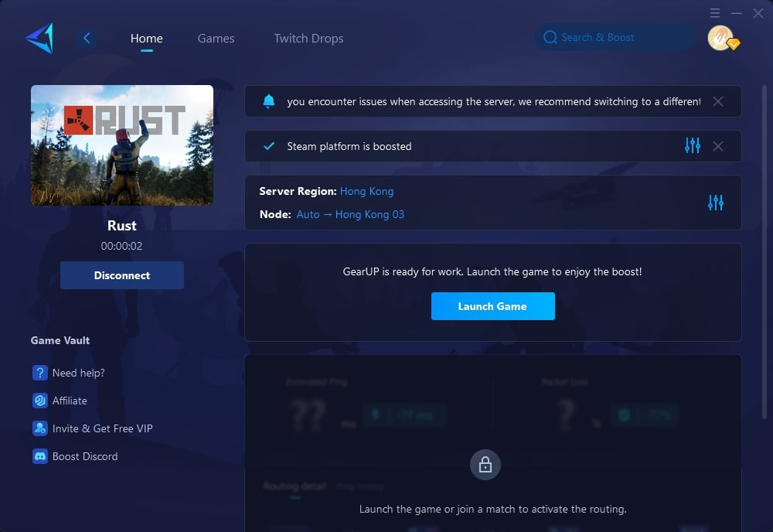Click the Discord logo icon
The height and width of the screenshot is (532, 773).
pyautogui.click(x=40, y=456)
